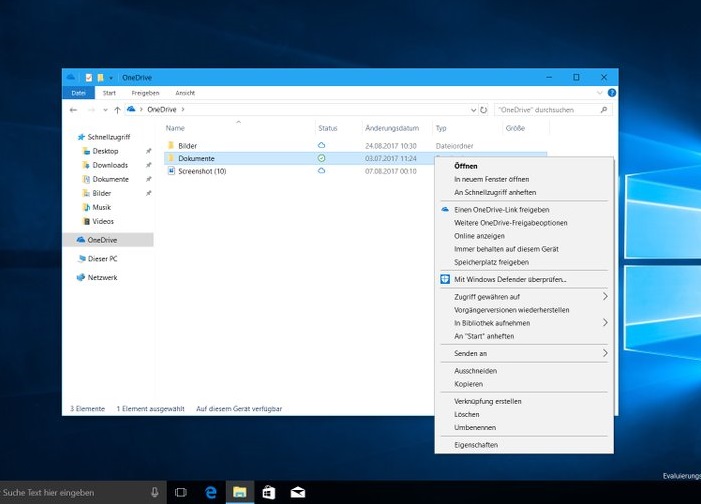
Task: Click green check status icon of Dokumente
Action: coord(321,158)
